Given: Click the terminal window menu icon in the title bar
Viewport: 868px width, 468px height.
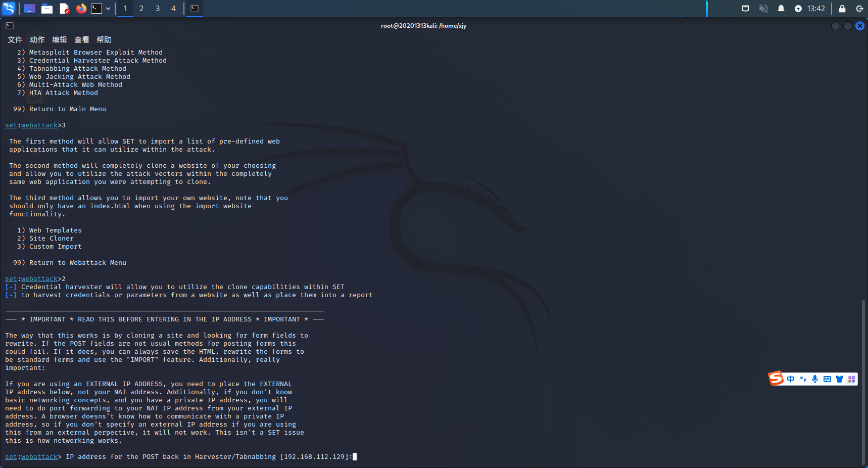Looking at the screenshot, I should click(x=10, y=26).
